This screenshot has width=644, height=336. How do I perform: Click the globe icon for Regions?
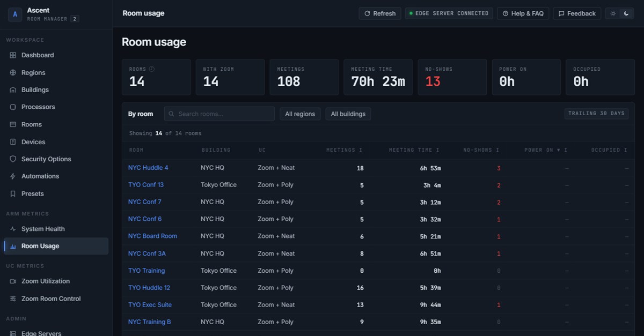[13, 73]
